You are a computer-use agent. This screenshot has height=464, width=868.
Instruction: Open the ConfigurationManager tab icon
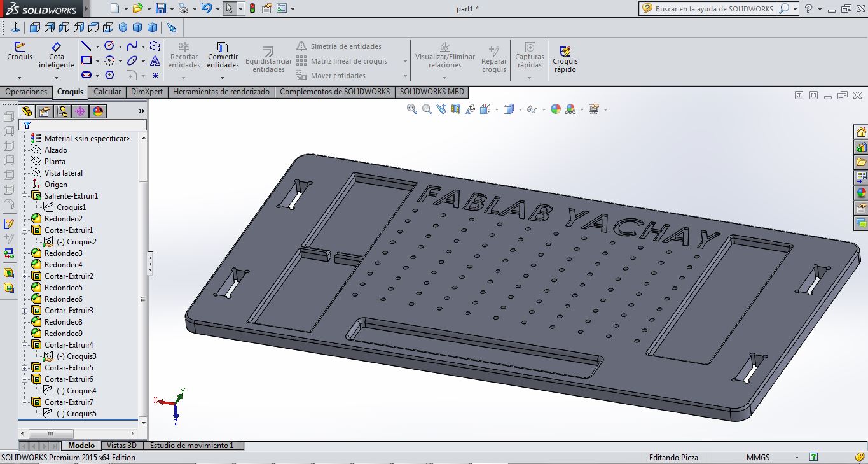62,111
